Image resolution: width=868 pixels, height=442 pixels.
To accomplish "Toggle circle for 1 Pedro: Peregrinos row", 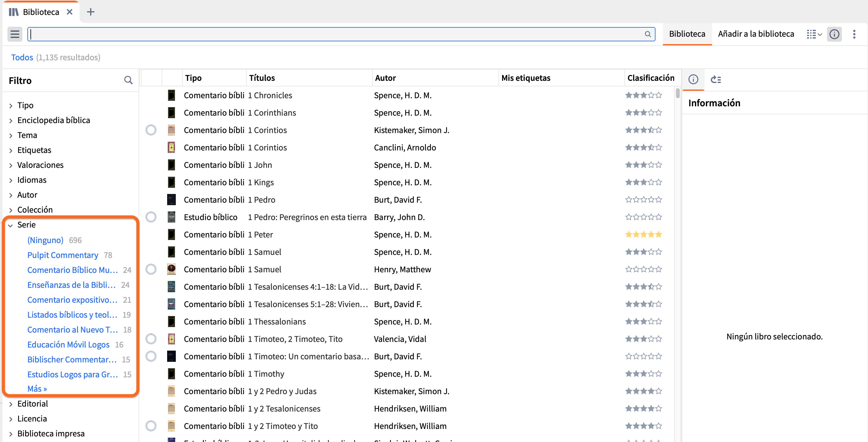I will [x=151, y=217].
